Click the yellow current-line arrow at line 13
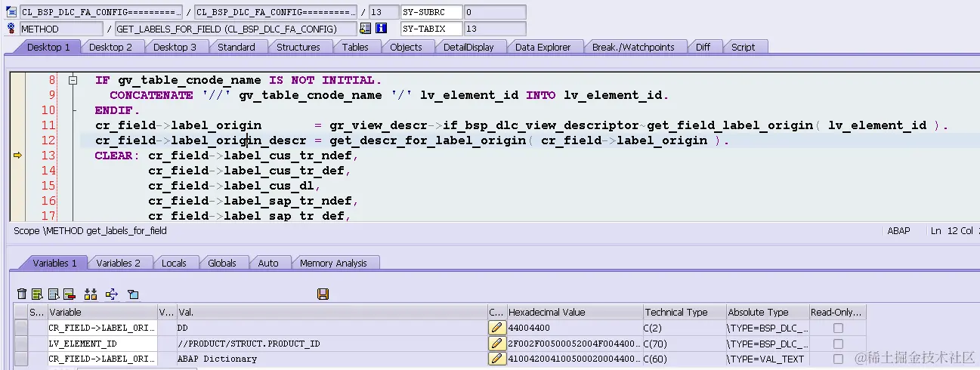Screen dimensions: 980x370 click(x=18, y=156)
